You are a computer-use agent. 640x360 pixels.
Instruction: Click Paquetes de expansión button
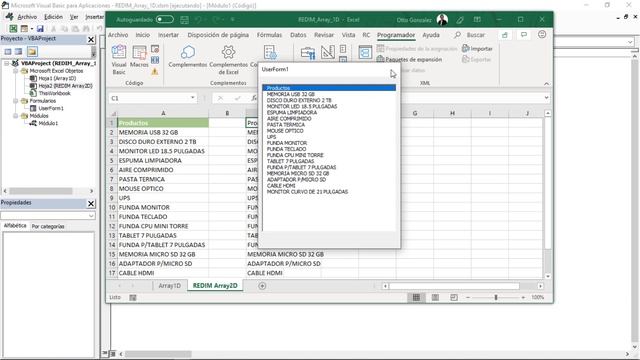(x=409, y=60)
